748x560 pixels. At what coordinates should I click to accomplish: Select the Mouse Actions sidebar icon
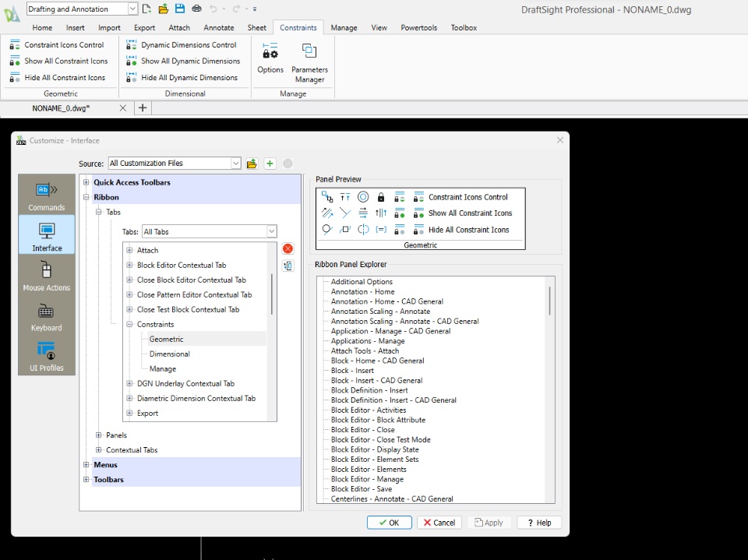tap(47, 275)
